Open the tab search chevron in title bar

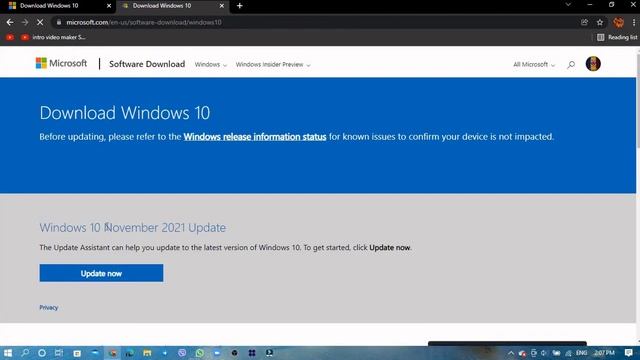coord(568,4)
